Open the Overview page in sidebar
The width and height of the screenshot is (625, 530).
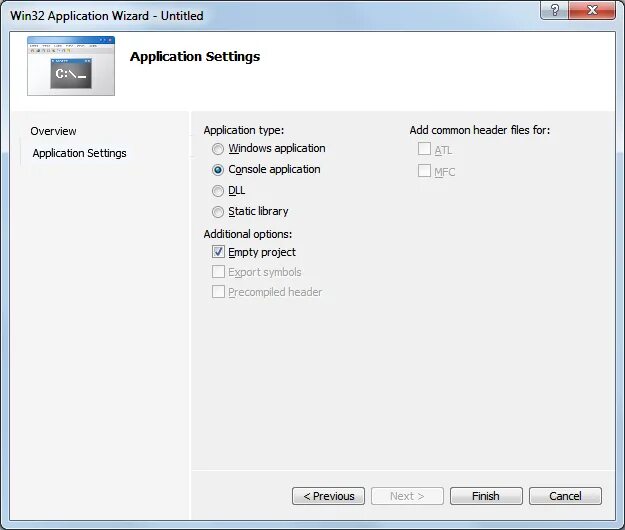tap(53, 131)
